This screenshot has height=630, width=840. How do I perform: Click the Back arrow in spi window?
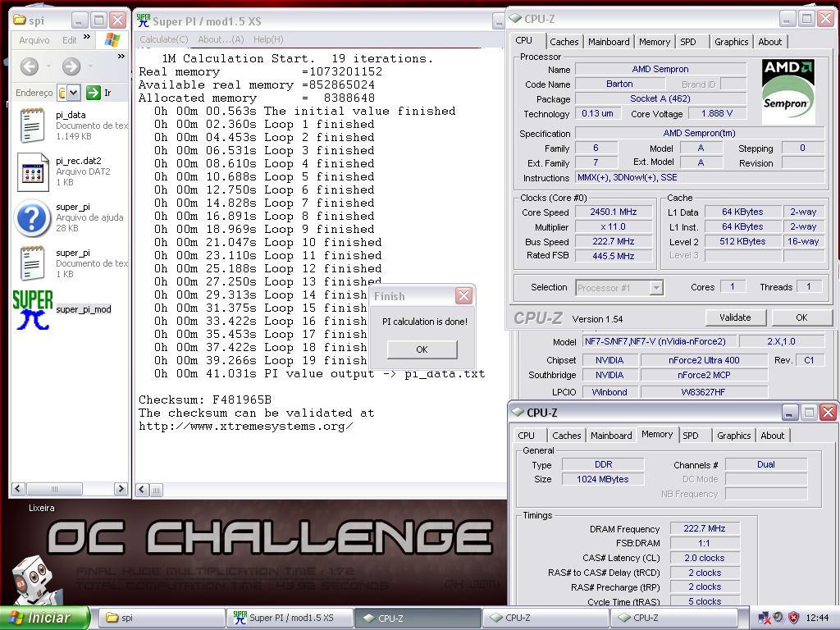pos(30,66)
